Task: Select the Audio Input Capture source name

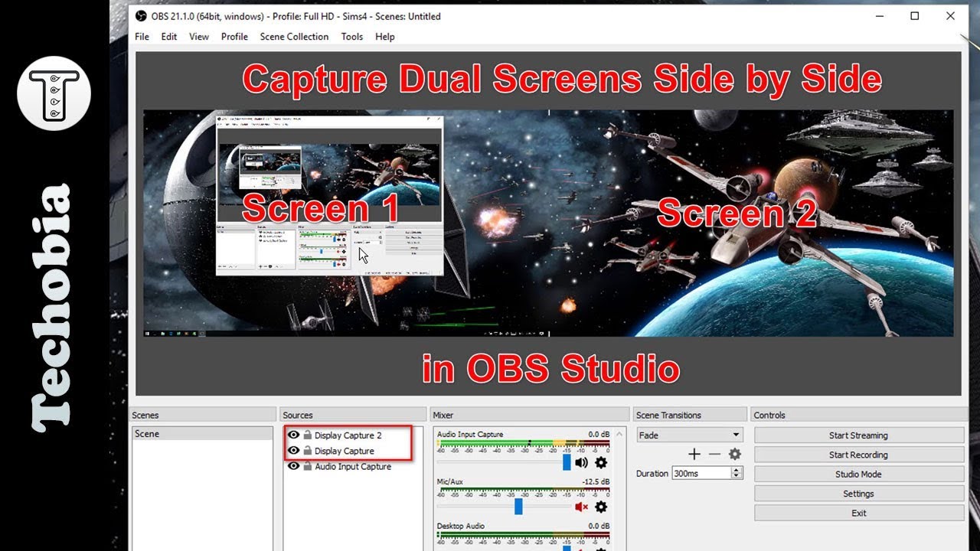Action: coord(353,467)
